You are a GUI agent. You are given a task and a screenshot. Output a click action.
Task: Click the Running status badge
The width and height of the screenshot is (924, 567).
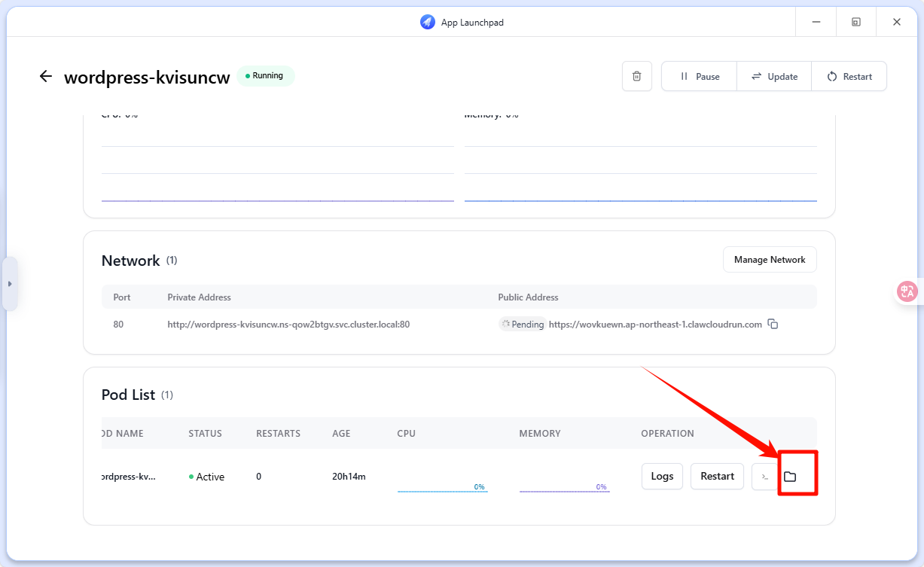[x=265, y=76]
